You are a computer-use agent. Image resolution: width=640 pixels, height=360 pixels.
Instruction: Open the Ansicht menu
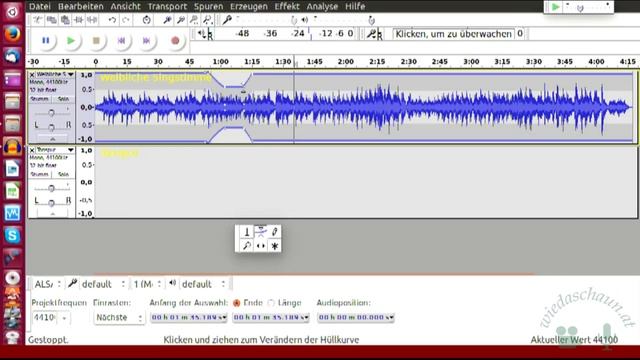[x=125, y=6]
